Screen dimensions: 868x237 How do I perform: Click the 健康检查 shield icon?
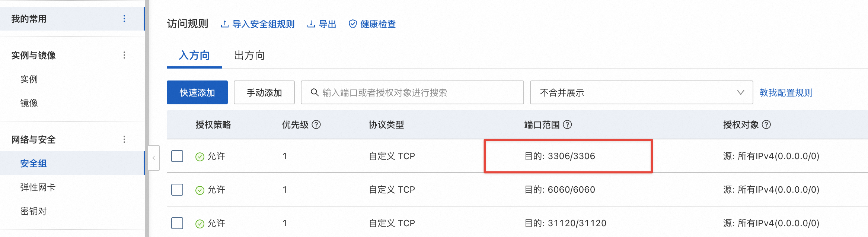[352, 24]
